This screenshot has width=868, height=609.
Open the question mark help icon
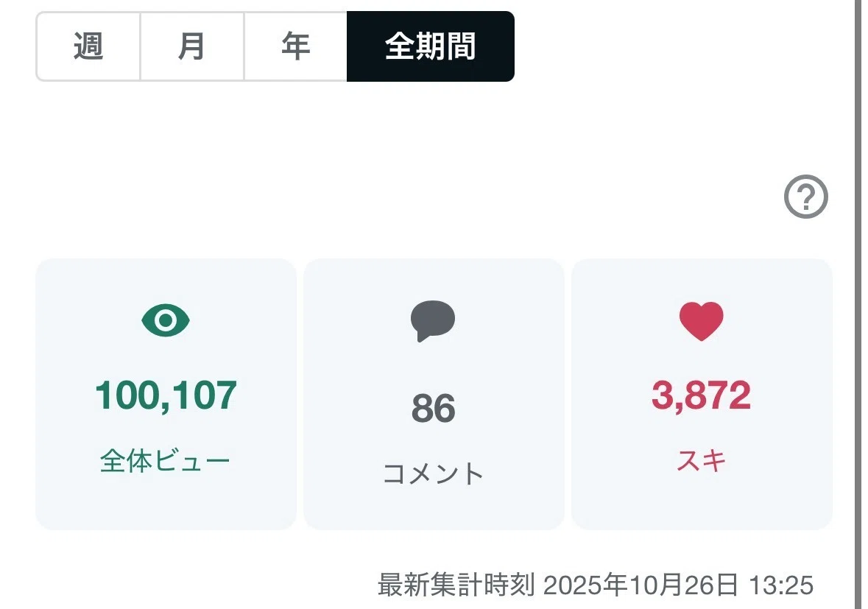pyautogui.click(x=806, y=197)
